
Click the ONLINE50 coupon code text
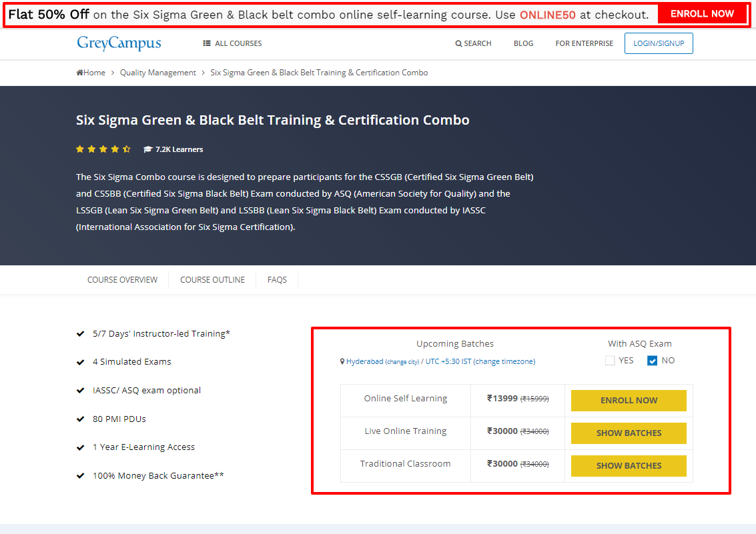(x=548, y=15)
